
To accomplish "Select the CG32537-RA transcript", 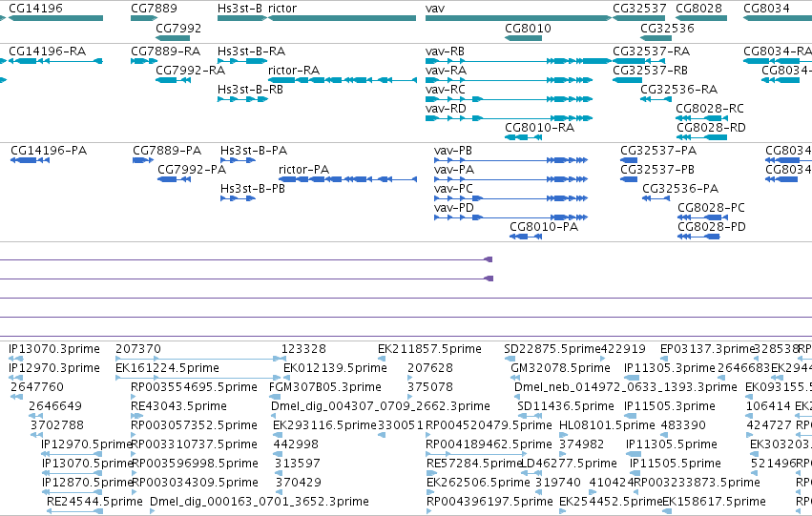I will point(638,61).
